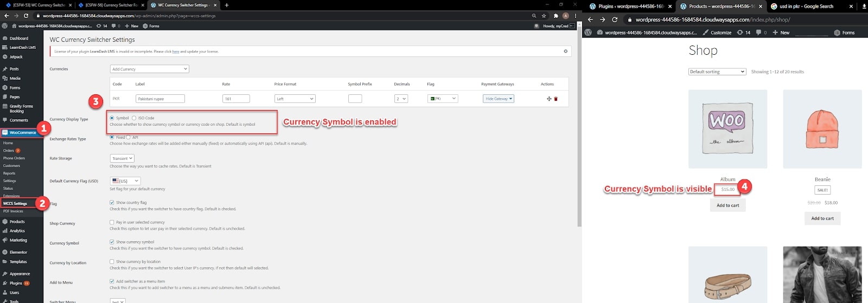Open the Default sorting dropdown on Shop page
Viewport: 868px width, 303px height.
(717, 72)
